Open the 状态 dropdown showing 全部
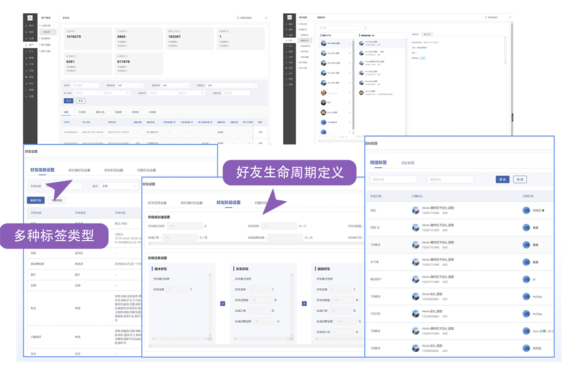 (118, 186)
